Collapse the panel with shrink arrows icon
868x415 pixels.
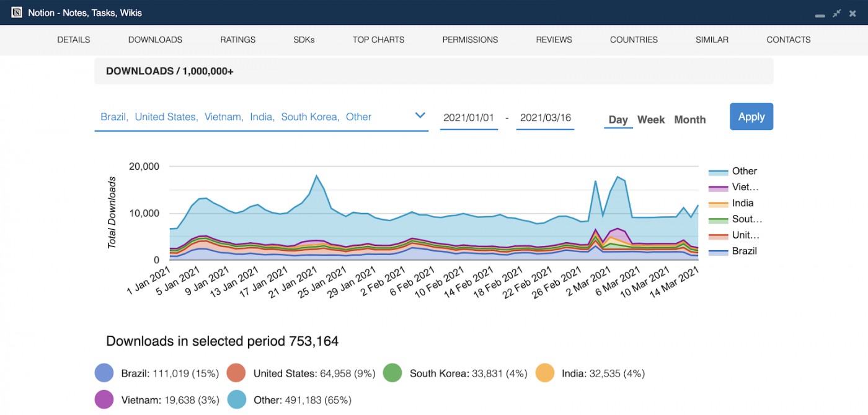pos(837,12)
